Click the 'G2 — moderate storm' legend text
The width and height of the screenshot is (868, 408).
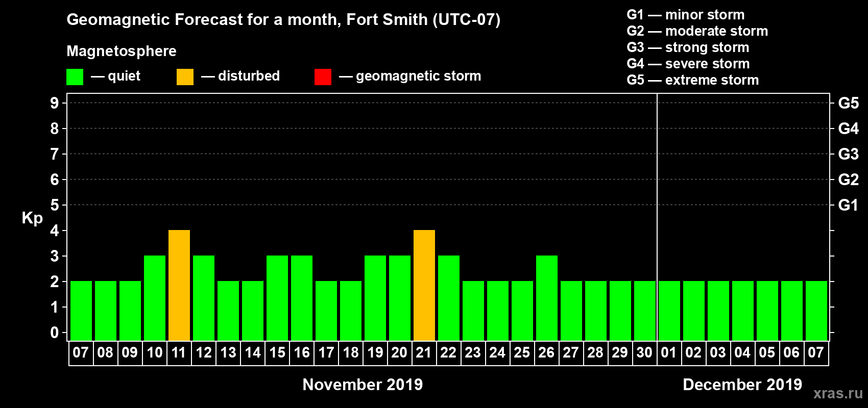[697, 31]
